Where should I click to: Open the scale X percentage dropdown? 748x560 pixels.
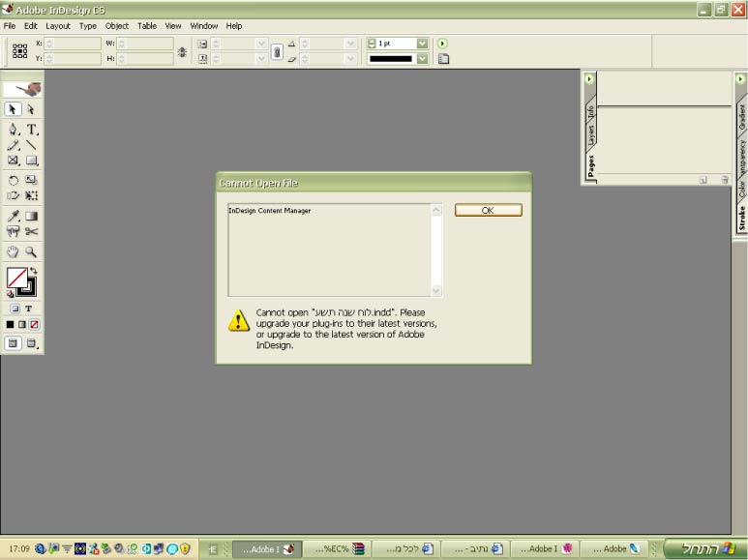[x=261, y=44]
